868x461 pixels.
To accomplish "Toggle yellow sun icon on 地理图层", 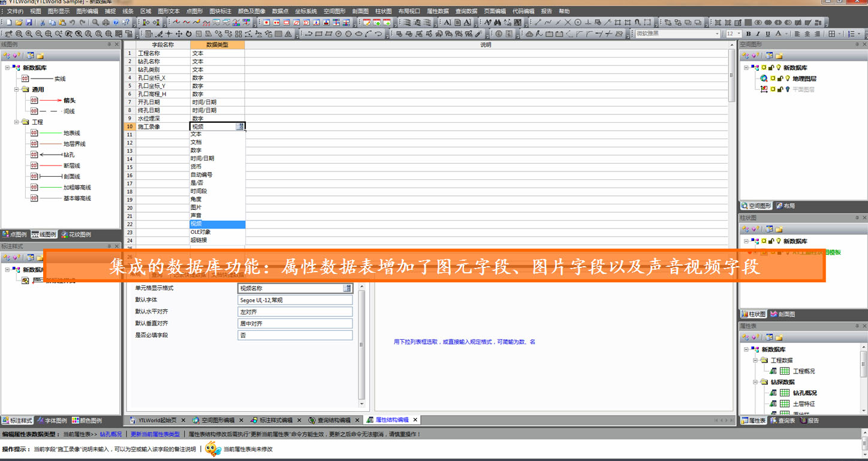I will click(x=773, y=79).
